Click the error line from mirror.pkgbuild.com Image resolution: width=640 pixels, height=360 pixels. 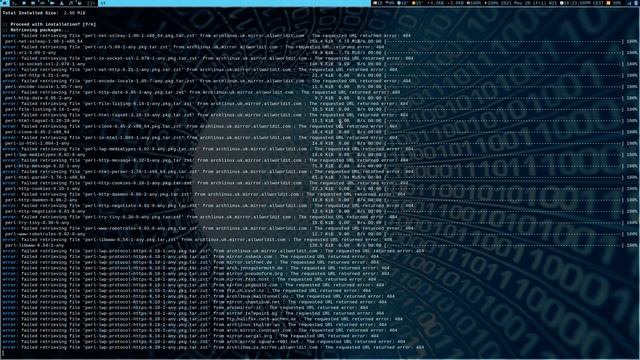(193, 285)
